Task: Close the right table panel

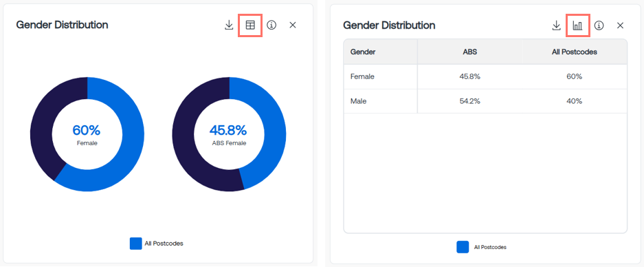Action: (x=620, y=25)
